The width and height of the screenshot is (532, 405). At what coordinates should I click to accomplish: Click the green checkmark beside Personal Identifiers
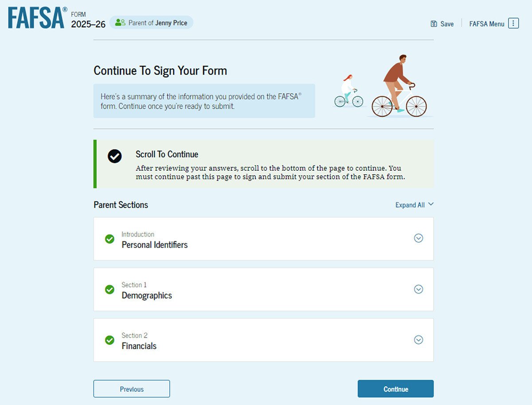tap(110, 239)
